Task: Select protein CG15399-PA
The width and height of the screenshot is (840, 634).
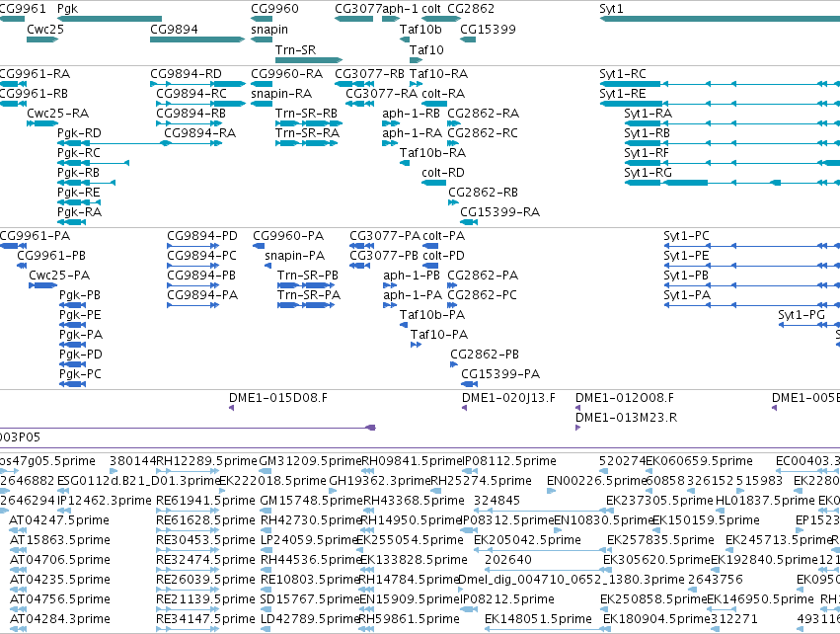Action: pos(469,384)
